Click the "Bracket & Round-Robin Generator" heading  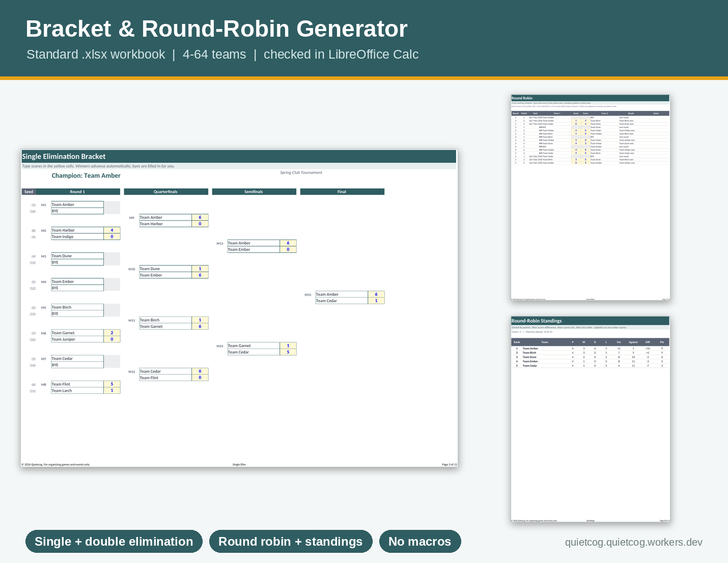[x=216, y=29]
